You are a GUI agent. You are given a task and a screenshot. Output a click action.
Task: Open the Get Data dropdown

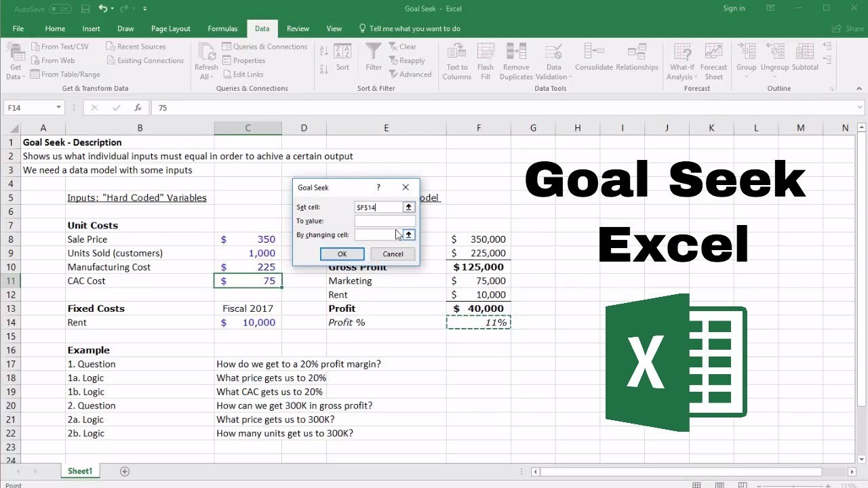[x=15, y=60]
